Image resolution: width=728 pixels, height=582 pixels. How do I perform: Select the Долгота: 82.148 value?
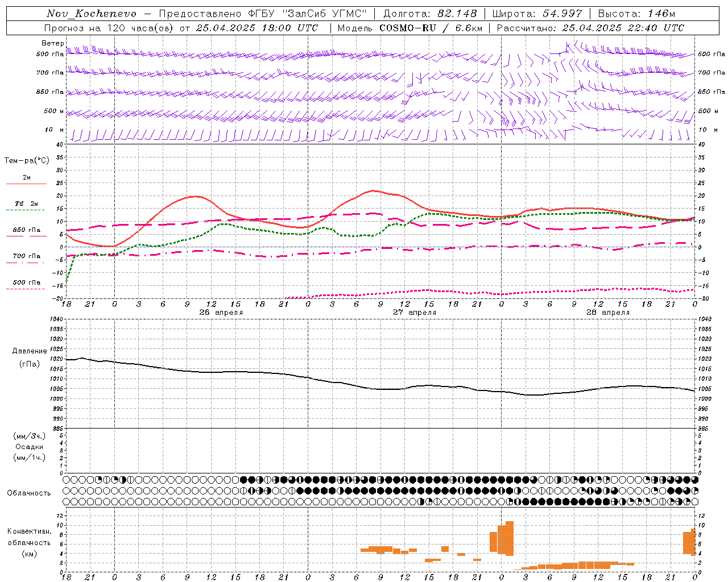point(430,14)
